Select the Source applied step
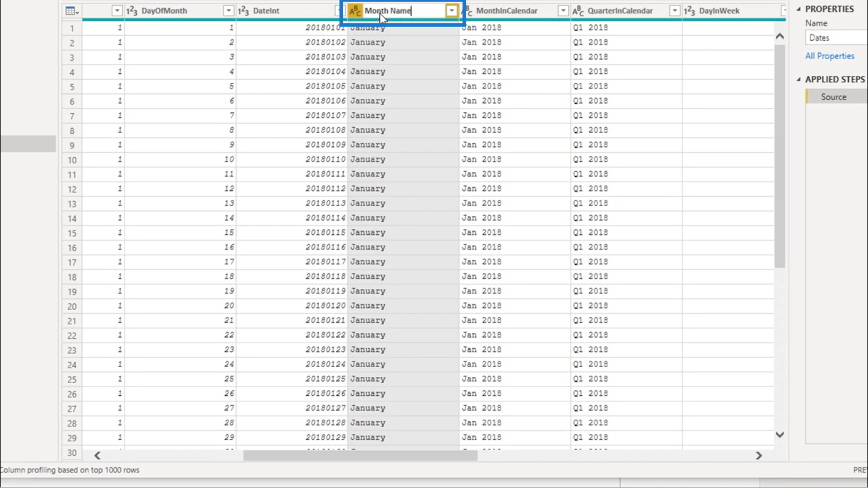This screenshot has height=488, width=868. (833, 97)
